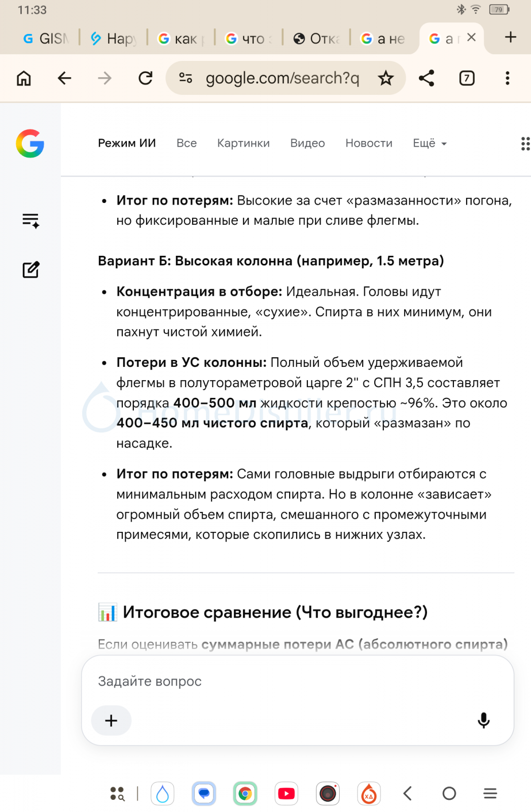Launch YouTube from the bottom dock
The height and width of the screenshot is (812, 531).
[x=287, y=793]
